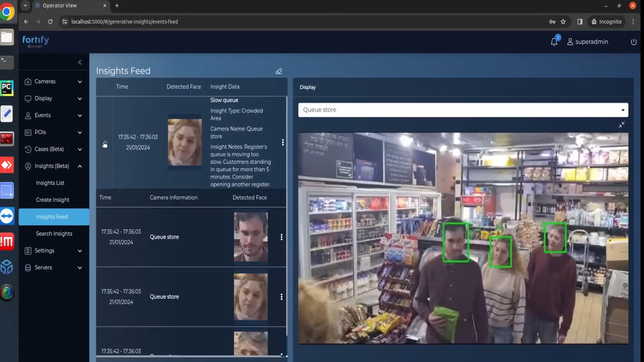This screenshot has height=362, width=644.
Task: Open Search Insights page
Action: 54,234
